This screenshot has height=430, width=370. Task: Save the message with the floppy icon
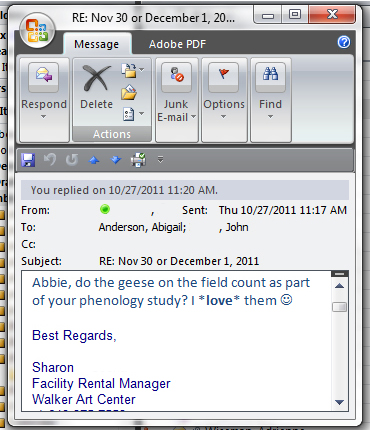coord(28,160)
